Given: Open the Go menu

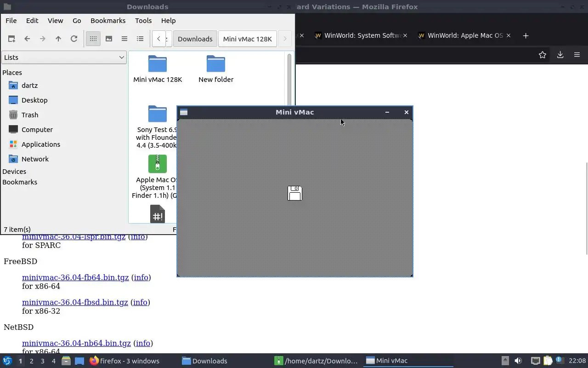Looking at the screenshot, I should [77, 20].
